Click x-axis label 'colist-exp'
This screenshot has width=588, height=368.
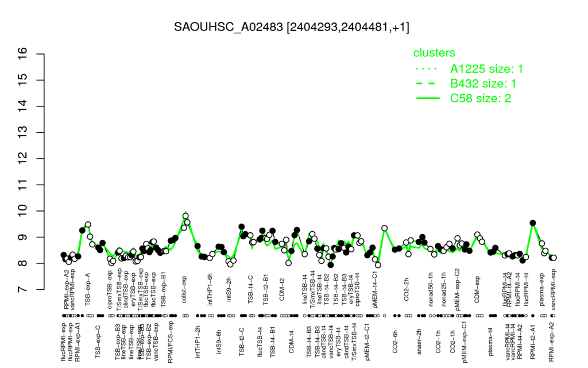tap(184, 289)
